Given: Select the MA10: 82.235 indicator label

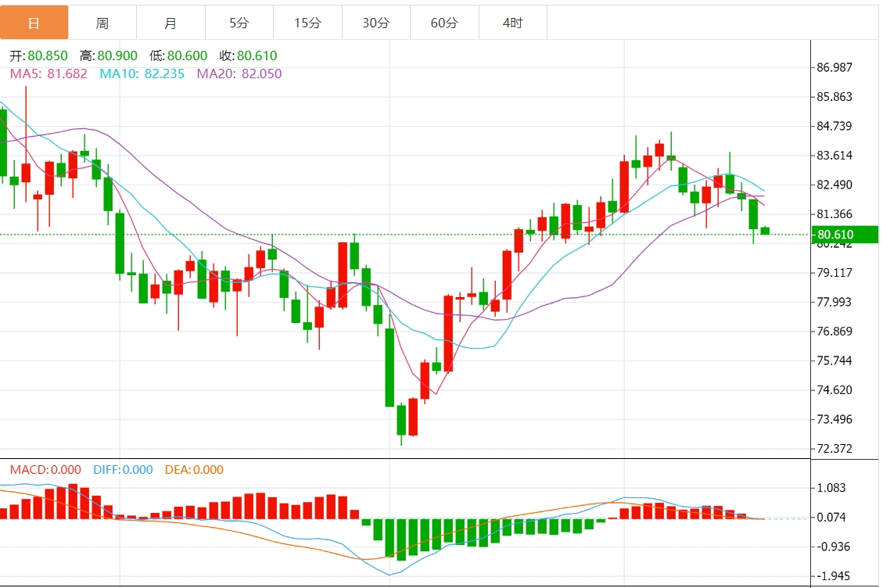Looking at the screenshot, I should pos(142,73).
